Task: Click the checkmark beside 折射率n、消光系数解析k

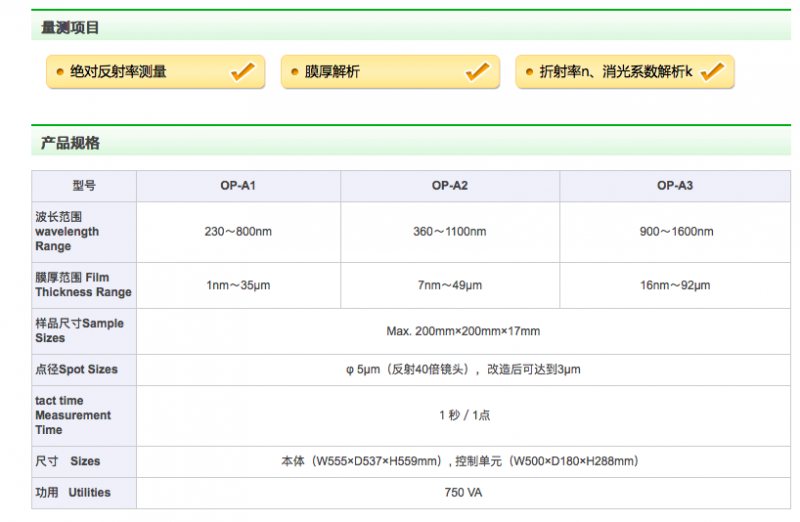Action: (712, 71)
